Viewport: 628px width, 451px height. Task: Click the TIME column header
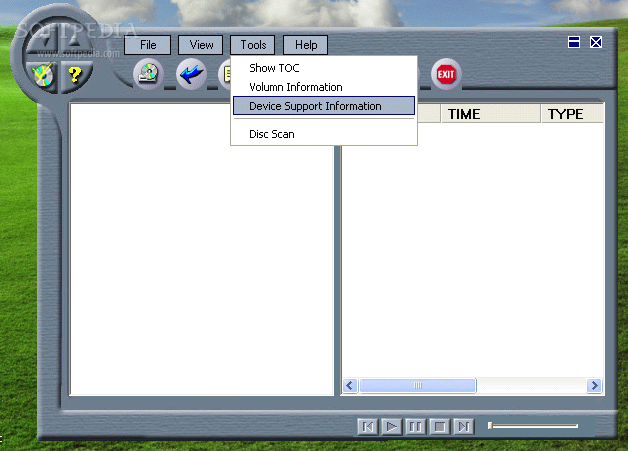coord(491,114)
